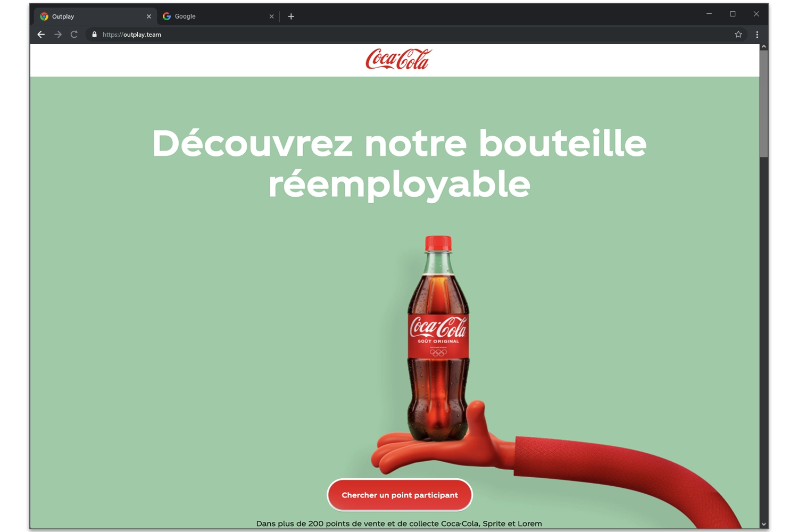Image resolution: width=798 pixels, height=532 pixels.
Task: Click the scrollbar down arrow
Action: point(764,525)
